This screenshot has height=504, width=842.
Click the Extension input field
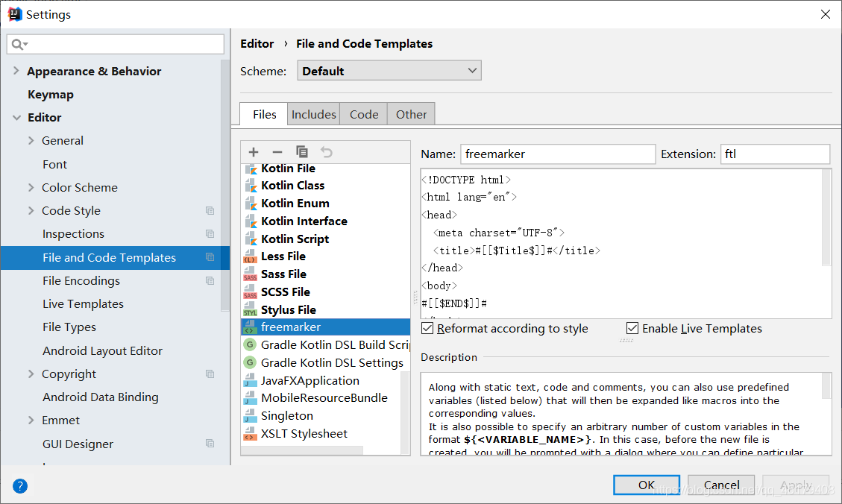pos(775,154)
